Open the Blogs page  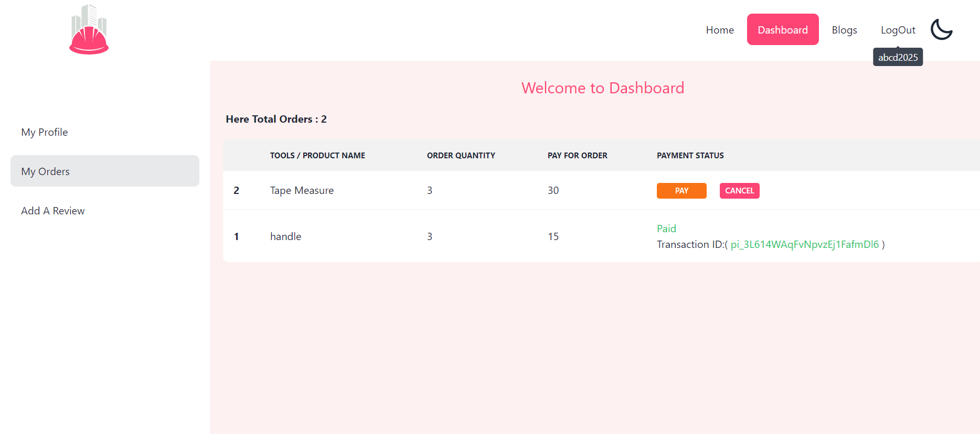click(844, 30)
